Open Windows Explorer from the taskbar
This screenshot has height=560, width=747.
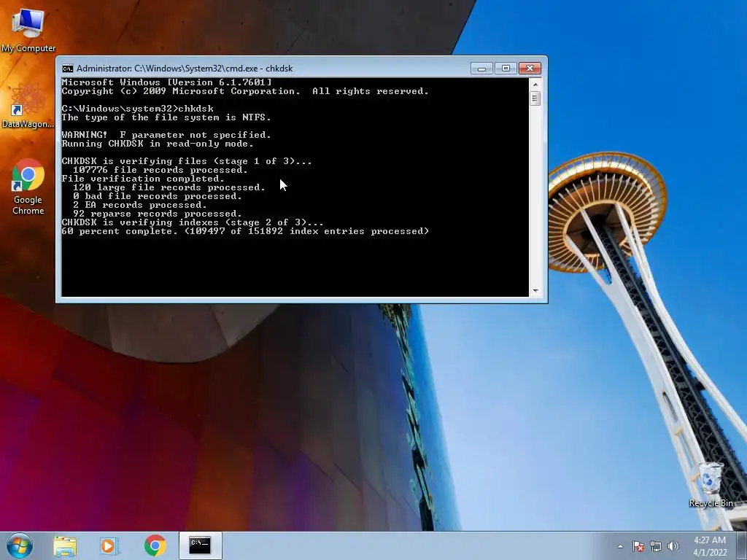click(x=65, y=546)
